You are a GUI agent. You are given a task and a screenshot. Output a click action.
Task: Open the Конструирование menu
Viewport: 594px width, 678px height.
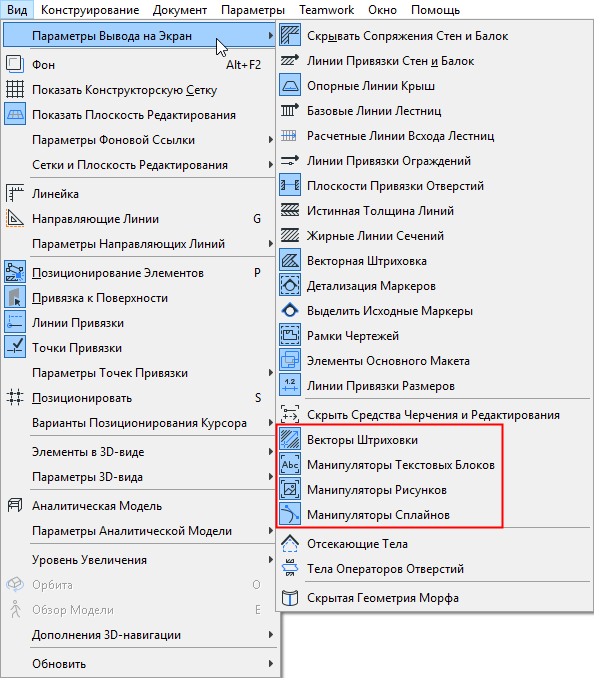(90, 10)
